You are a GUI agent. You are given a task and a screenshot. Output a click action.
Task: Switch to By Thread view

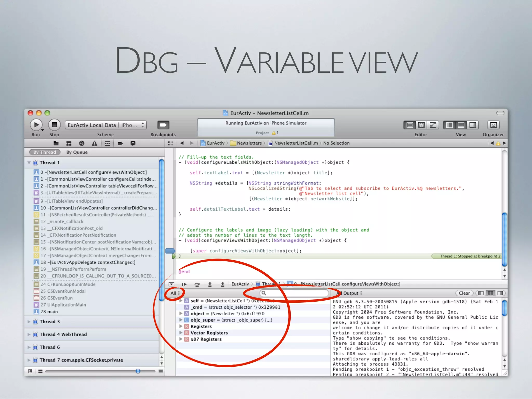pyautogui.click(x=45, y=152)
